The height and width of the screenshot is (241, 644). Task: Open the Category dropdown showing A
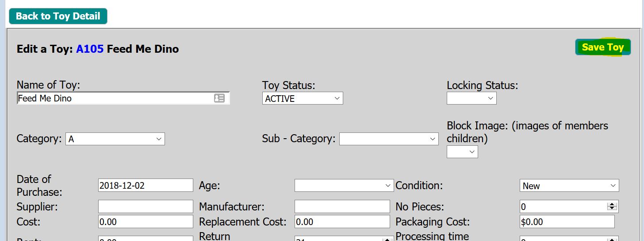[115, 139]
